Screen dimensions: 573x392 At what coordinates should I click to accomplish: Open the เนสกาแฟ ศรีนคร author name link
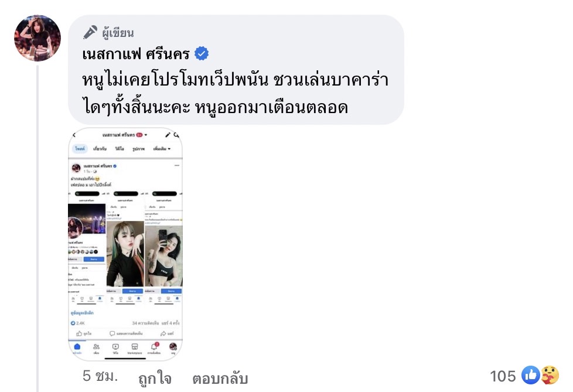click(x=135, y=54)
